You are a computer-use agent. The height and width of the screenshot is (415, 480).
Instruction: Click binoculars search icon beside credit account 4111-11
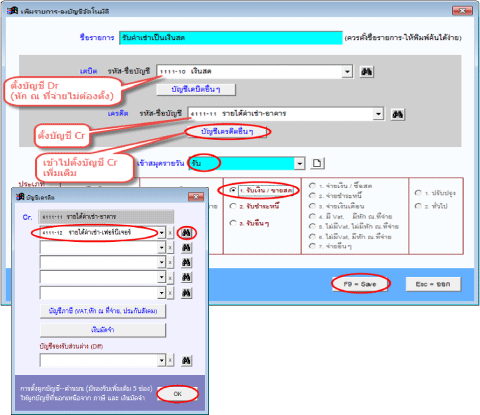pyautogui.click(x=397, y=114)
